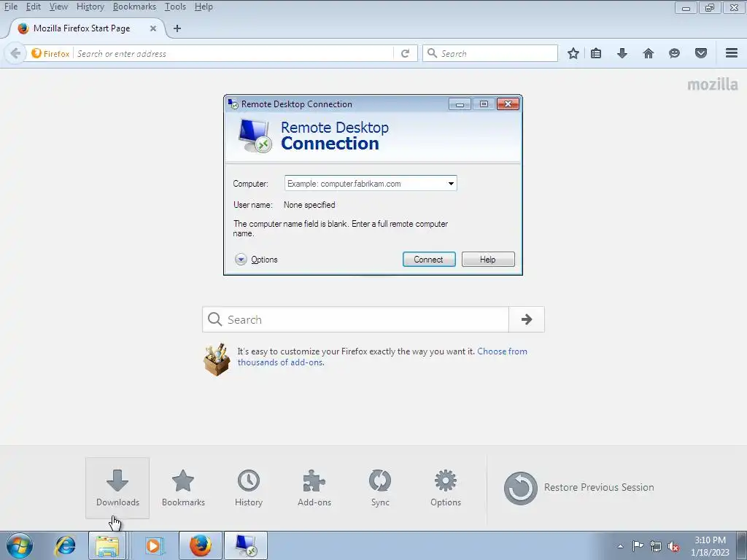Viewport: 747px width, 560px height.
Task: Click the reload page button
Action: pyautogui.click(x=406, y=53)
